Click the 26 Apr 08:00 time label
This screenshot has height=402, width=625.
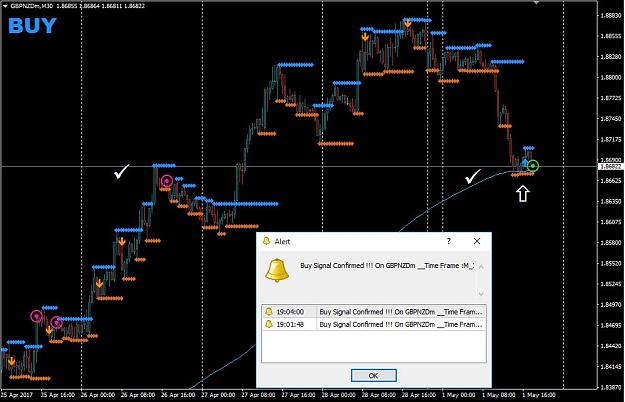click(x=138, y=395)
